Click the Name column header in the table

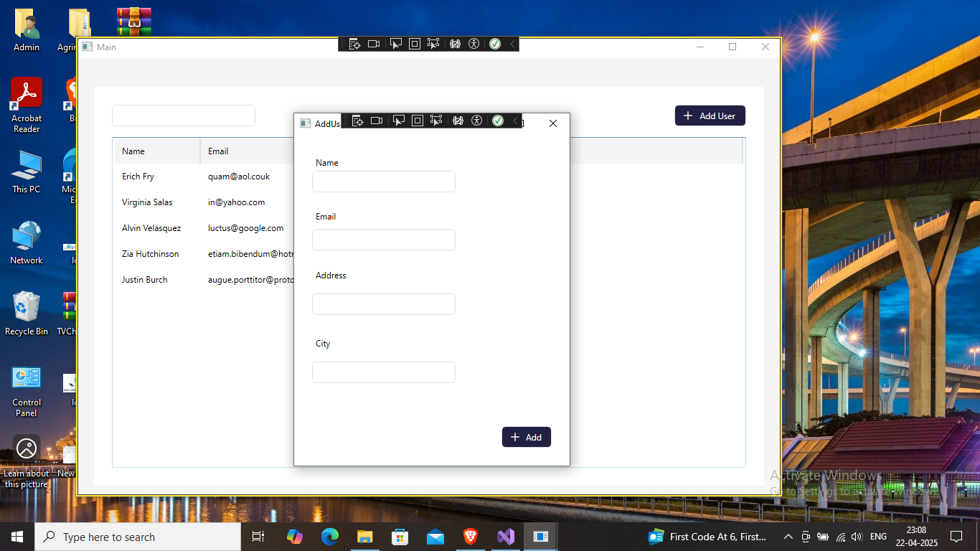point(133,151)
